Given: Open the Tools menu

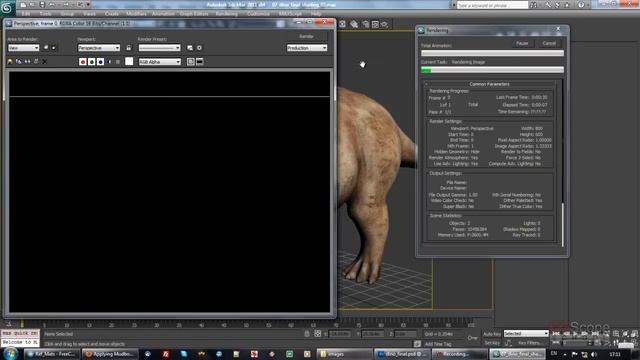Looking at the screenshot, I should click(x=45, y=14).
